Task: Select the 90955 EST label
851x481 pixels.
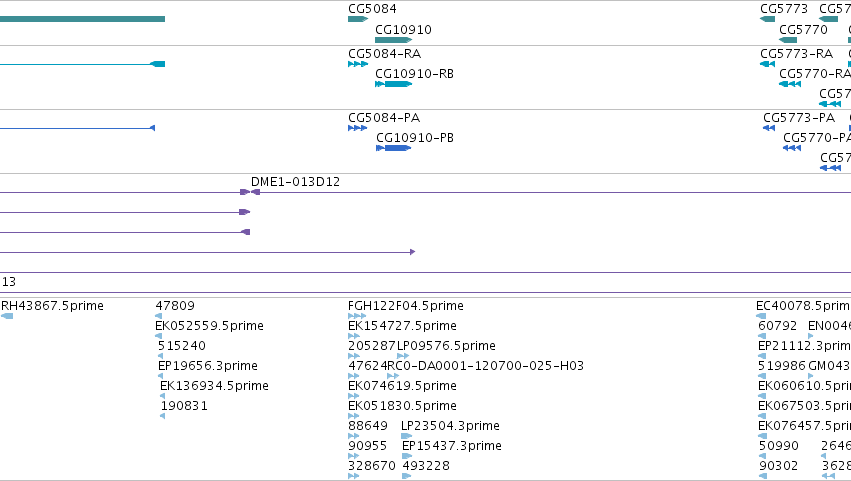Action: 367,446
